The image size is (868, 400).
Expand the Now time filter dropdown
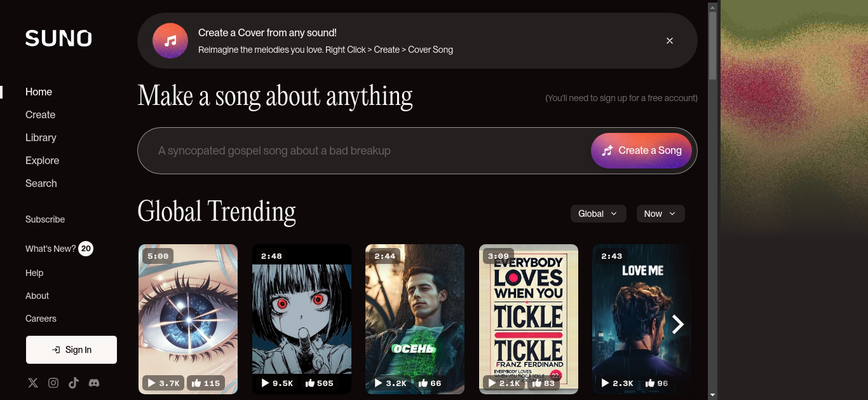[x=661, y=214]
